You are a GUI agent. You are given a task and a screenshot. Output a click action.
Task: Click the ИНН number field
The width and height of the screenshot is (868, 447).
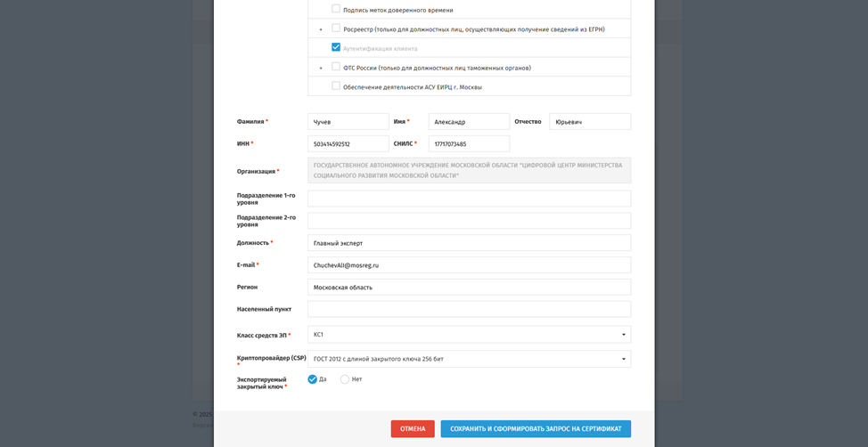(x=348, y=143)
